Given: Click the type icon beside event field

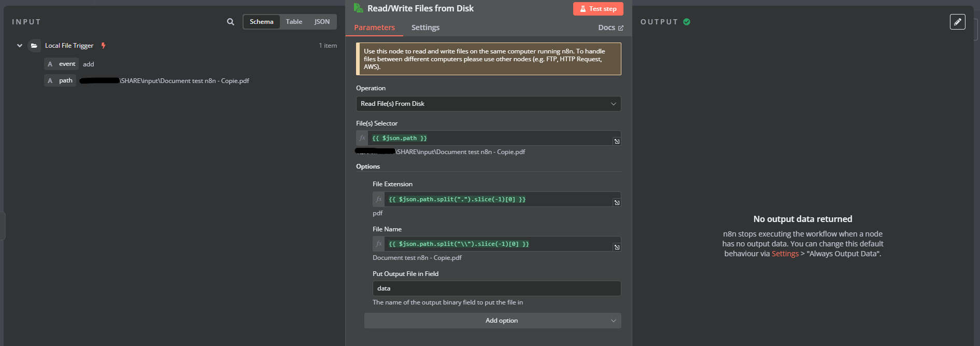Looking at the screenshot, I should pyautogui.click(x=50, y=64).
